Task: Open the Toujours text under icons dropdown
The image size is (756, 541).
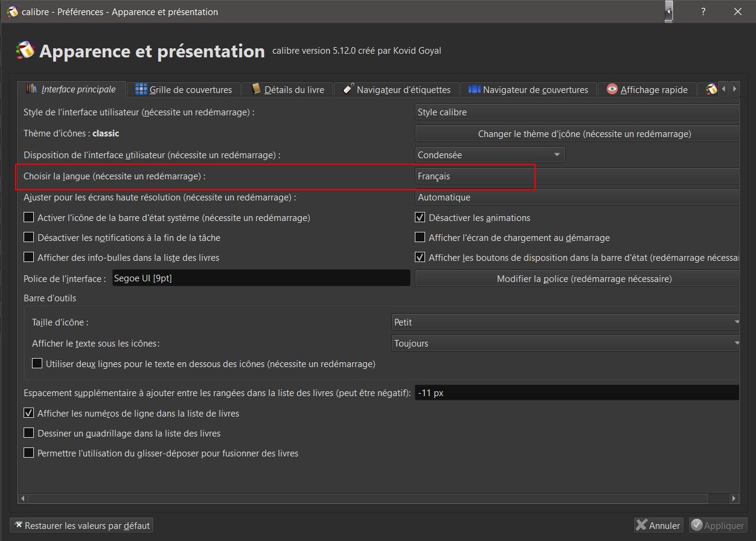Action: [x=566, y=344]
